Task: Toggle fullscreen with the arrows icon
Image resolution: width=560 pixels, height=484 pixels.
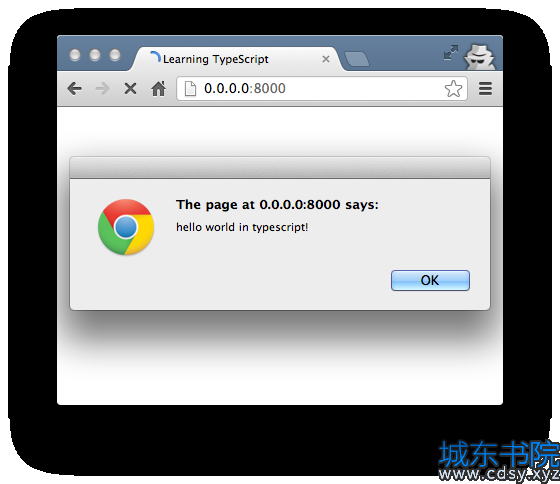Action: [x=451, y=53]
